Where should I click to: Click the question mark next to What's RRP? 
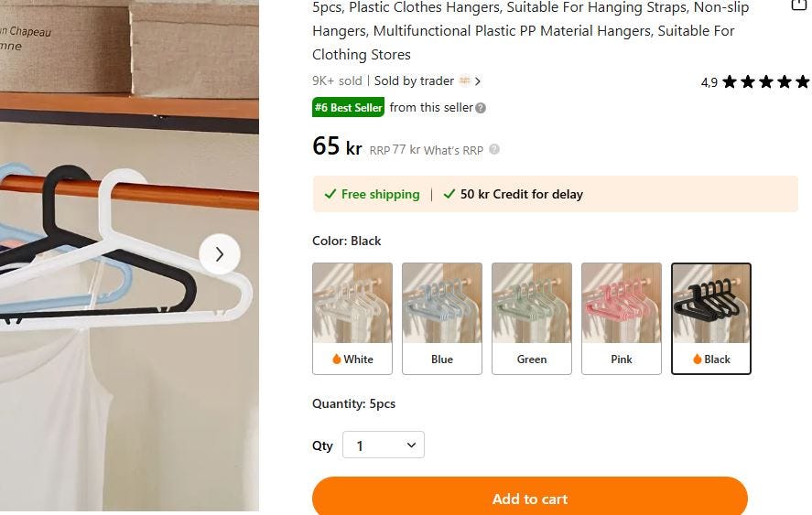coord(494,150)
